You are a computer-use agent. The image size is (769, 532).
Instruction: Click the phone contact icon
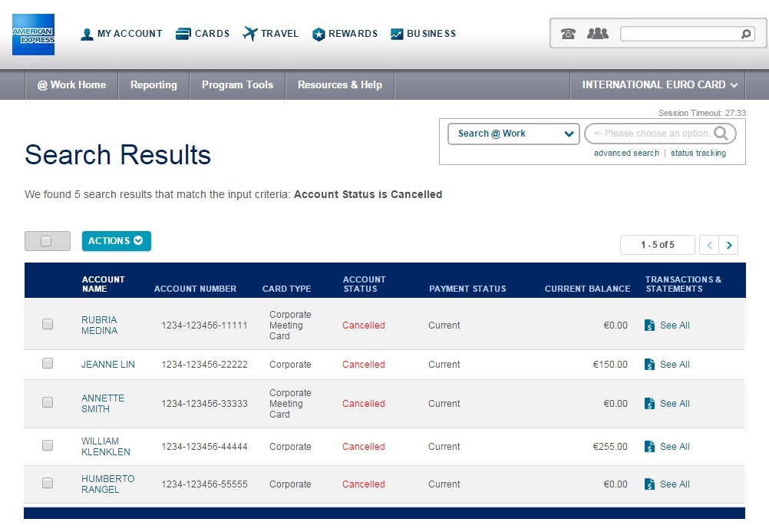[x=568, y=34]
